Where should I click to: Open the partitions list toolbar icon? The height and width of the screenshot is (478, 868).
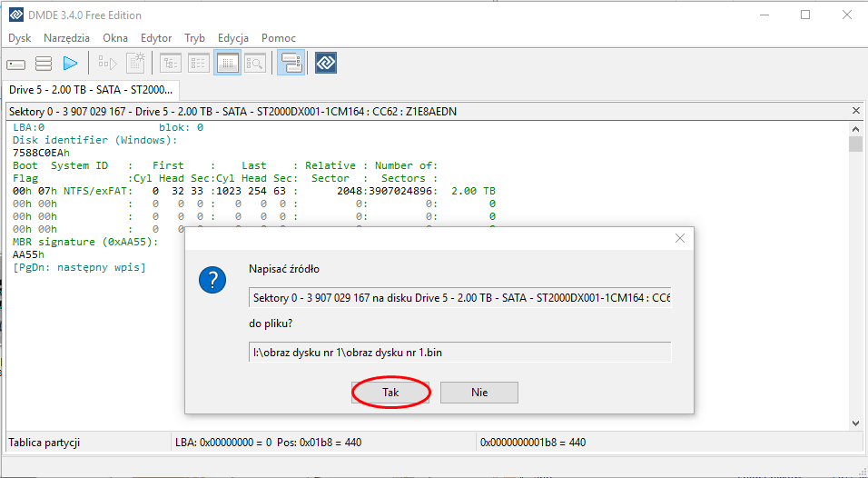pyautogui.click(x=43, y=64)
